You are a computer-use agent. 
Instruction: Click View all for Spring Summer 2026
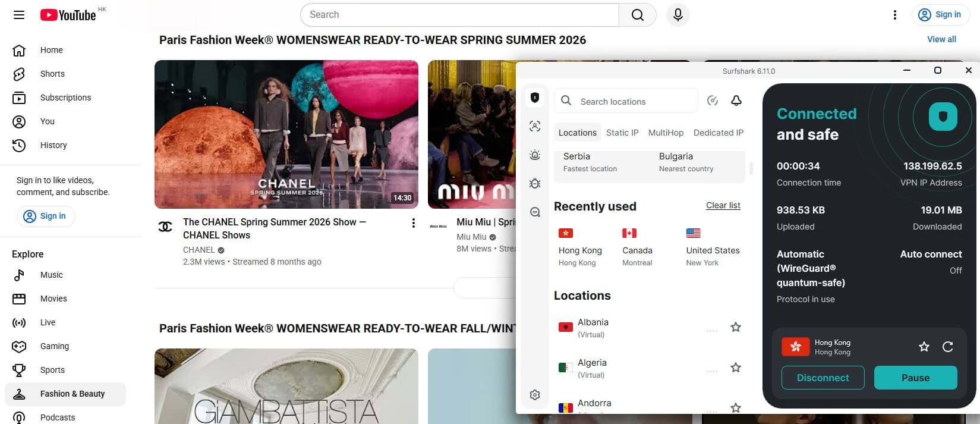tap(941, 39)
